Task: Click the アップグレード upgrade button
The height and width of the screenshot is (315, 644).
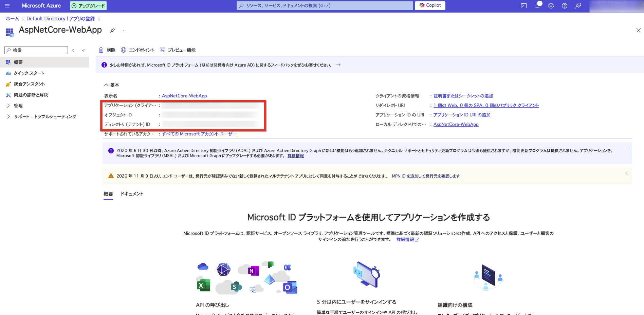Action: tap(88, 6)
